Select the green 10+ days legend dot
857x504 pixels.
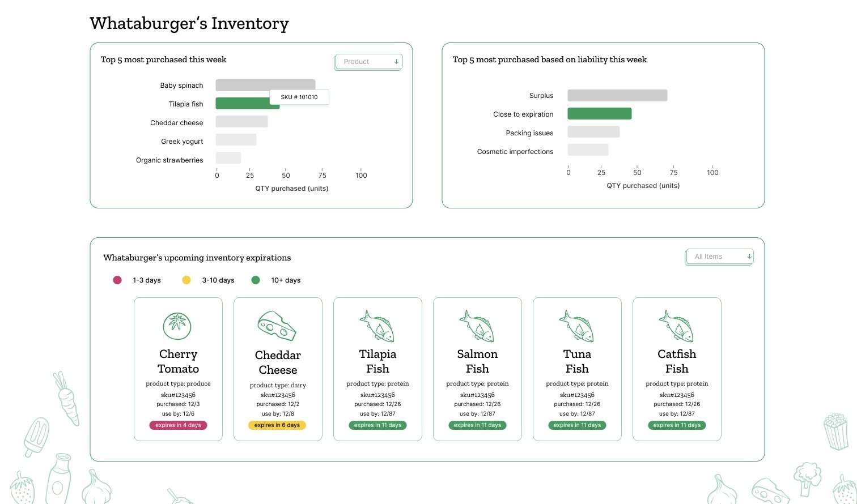(256, 280)
